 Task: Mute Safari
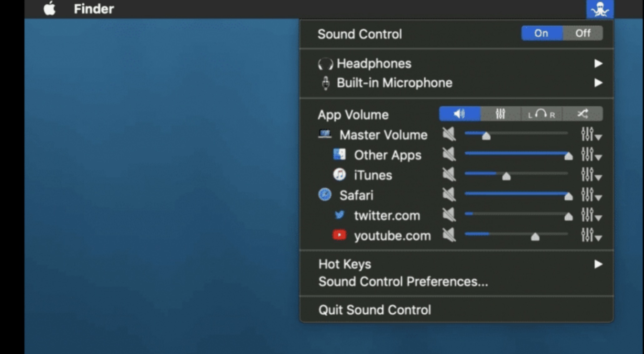[x=449, y=195]
